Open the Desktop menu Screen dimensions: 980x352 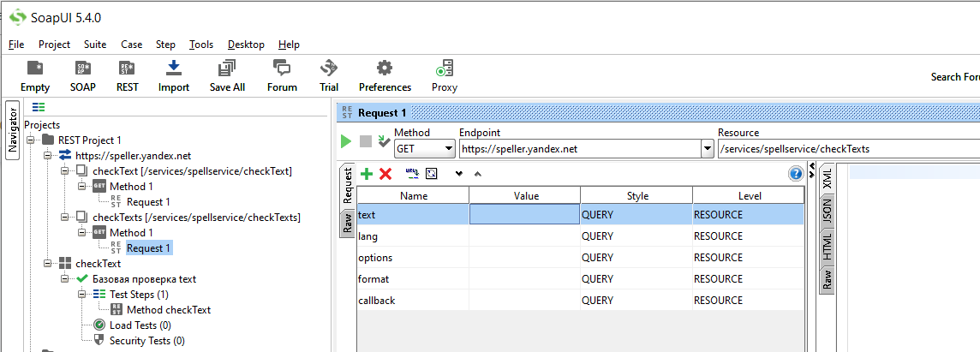(246, 45)
